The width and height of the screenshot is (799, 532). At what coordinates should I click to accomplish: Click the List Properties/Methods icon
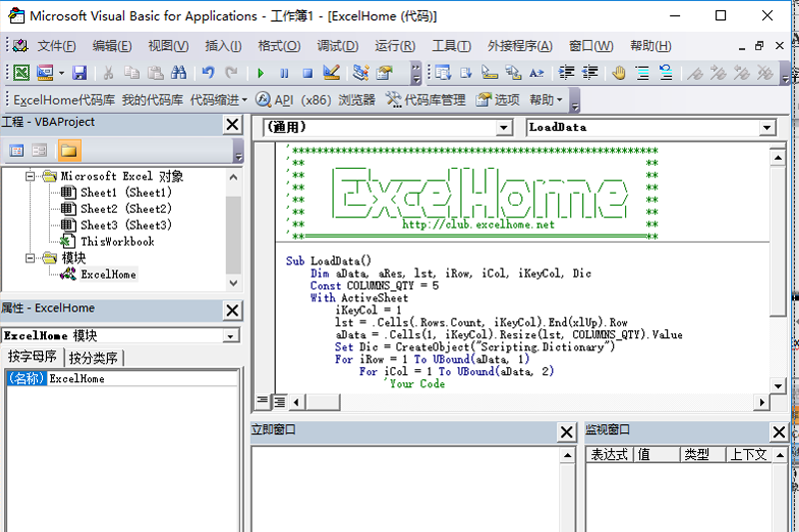click(x=442, y=73)
